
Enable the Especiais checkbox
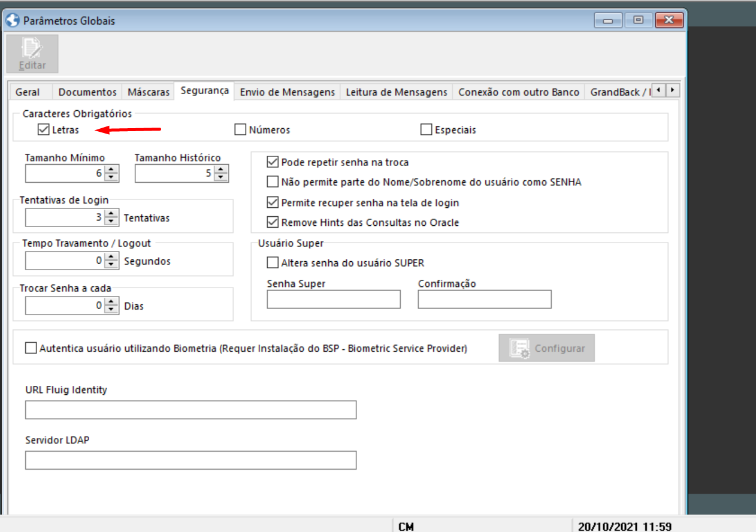(x=427, y=129)
